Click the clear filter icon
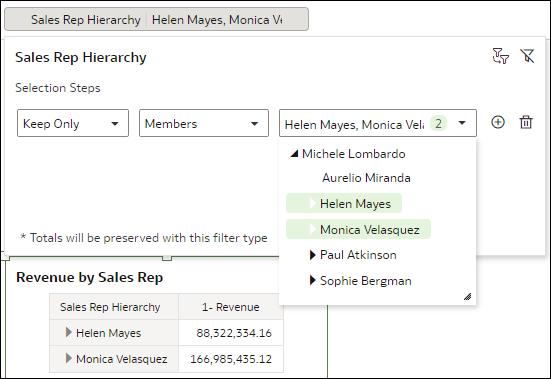This screenshot has height=379, width=551. tap(527, 56)
